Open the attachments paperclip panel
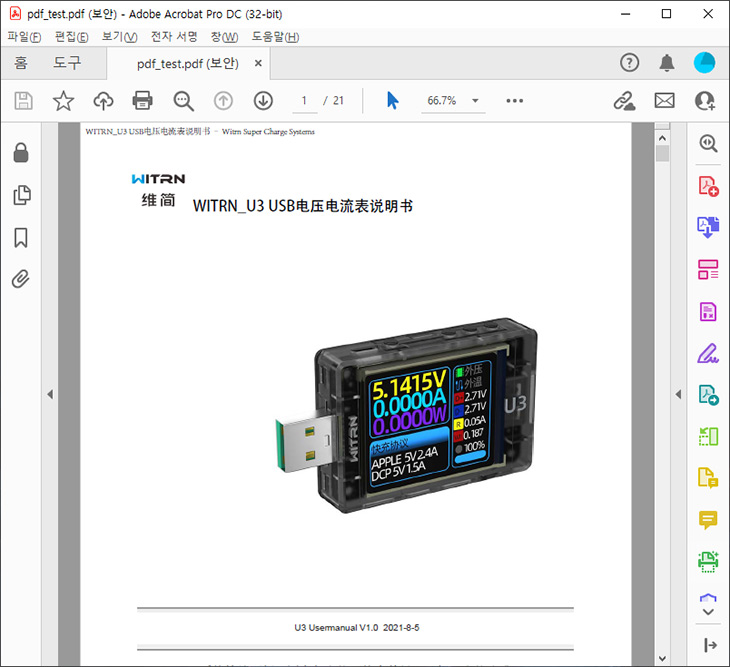This screenshot has width=730, height=667. click(x=20, y=279)
